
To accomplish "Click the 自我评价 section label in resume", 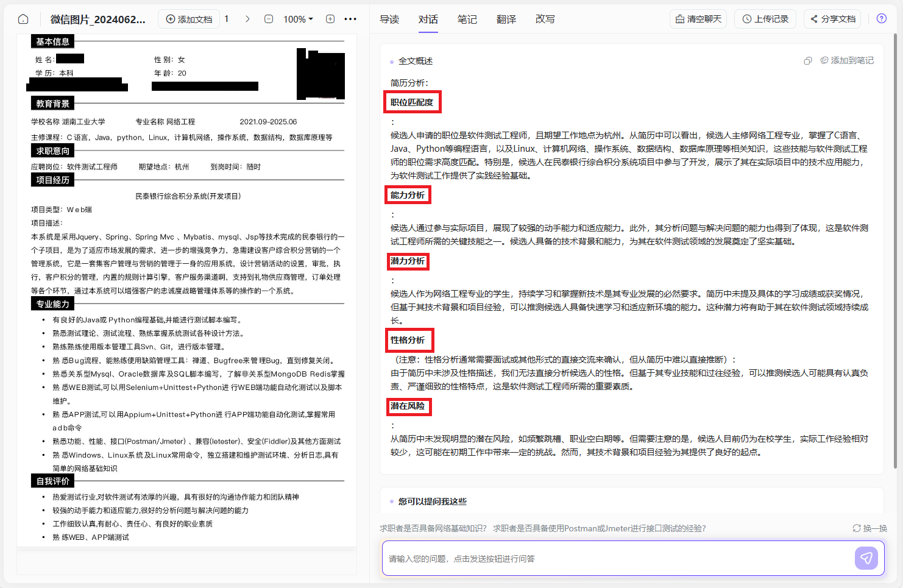I will [x=52, y=481].
